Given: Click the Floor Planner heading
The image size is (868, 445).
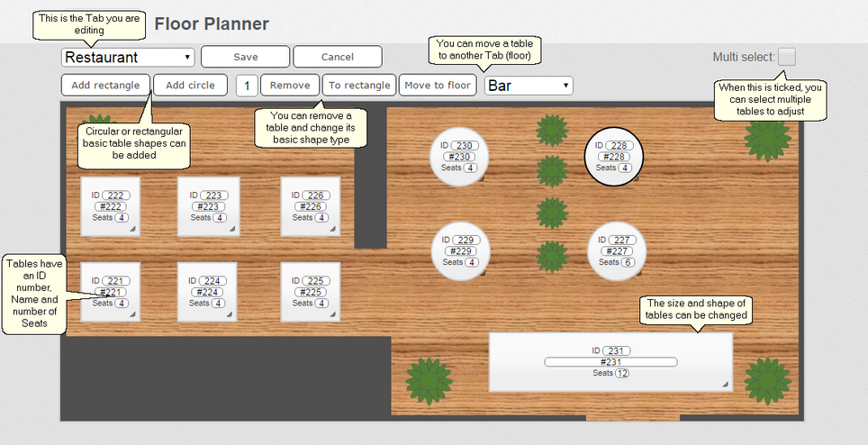Looking at the screenshot, I should 212,23.
